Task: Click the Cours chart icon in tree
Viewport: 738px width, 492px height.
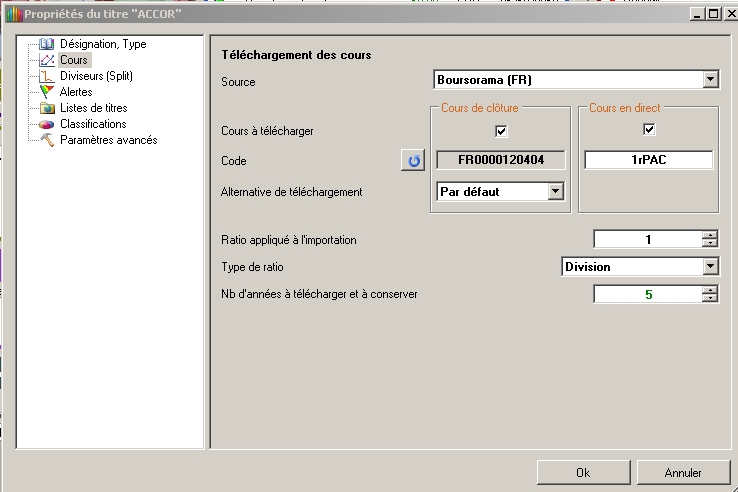Action: [46, 60]
